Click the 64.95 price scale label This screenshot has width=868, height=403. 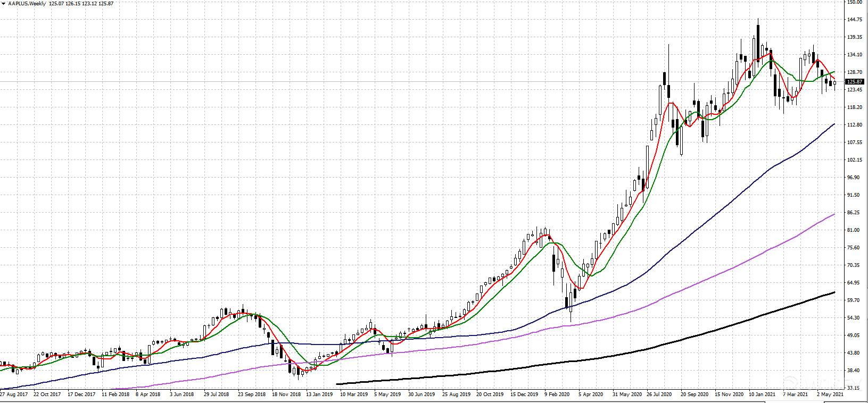[x=854, y=283]
